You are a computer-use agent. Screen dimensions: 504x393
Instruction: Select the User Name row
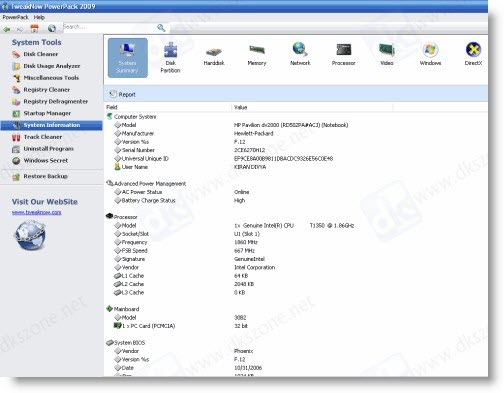(296, 167)
